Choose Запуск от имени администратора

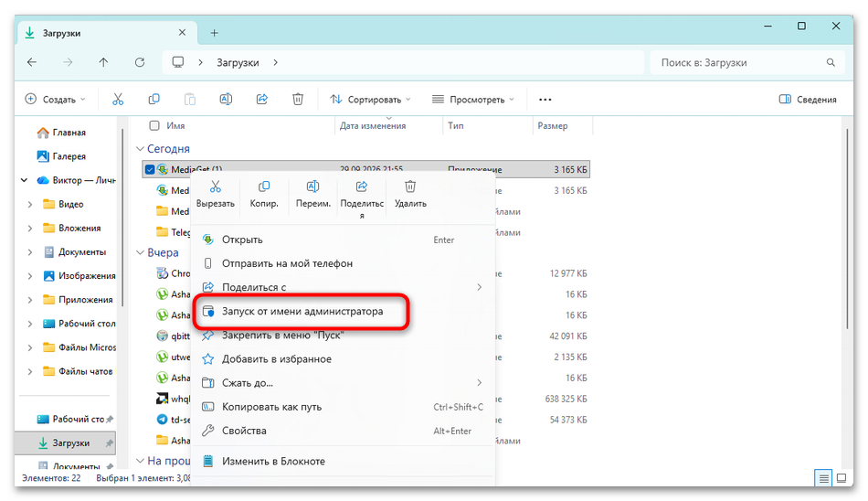pos(342,311)
